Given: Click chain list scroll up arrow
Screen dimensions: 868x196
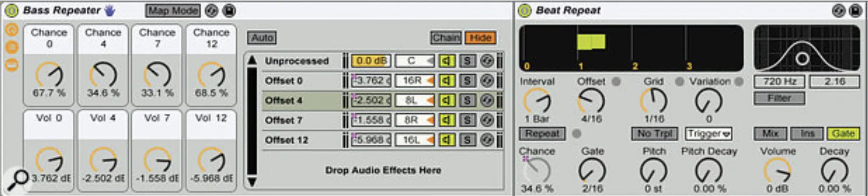Looking at the screenshot, I should 252,60.
